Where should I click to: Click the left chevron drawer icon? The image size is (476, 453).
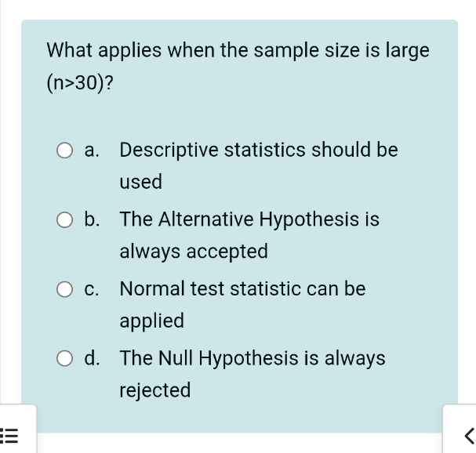[470, 436]
